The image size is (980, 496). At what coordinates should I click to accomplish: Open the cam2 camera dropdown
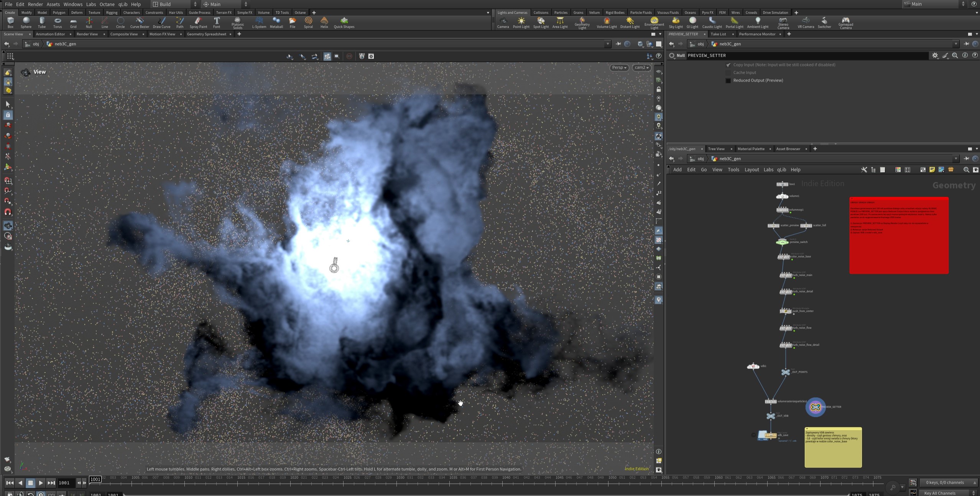tap(641, 67)
